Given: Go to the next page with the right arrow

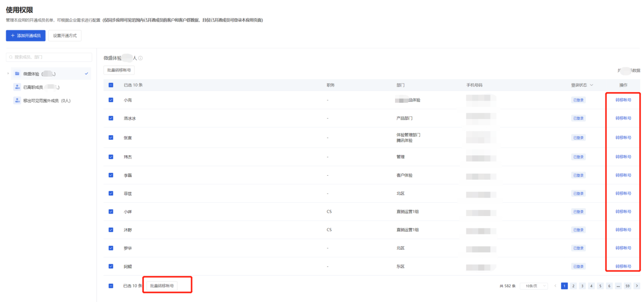Looking at the screenshot, I should [x=637, y=286].
